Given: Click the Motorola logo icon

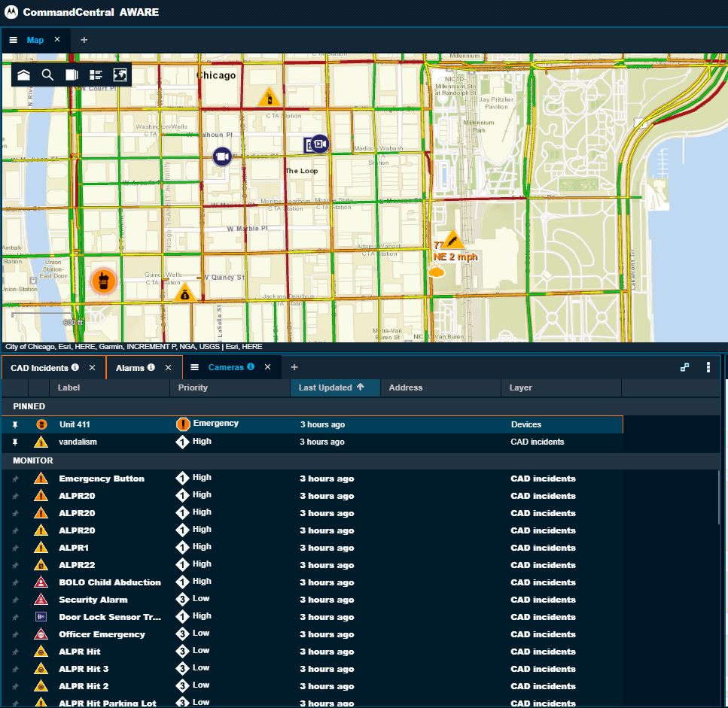Looking at the screenshot, I should (11, 12).
